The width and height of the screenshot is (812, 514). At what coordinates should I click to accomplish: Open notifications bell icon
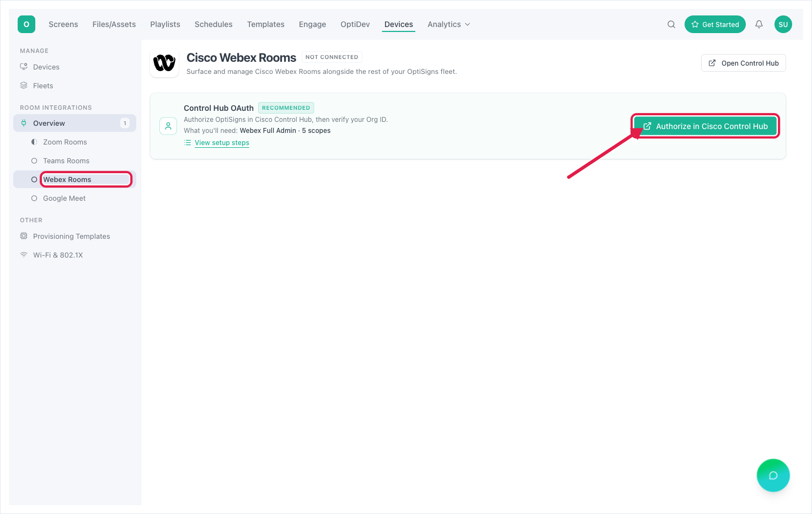tap(759, 24)
